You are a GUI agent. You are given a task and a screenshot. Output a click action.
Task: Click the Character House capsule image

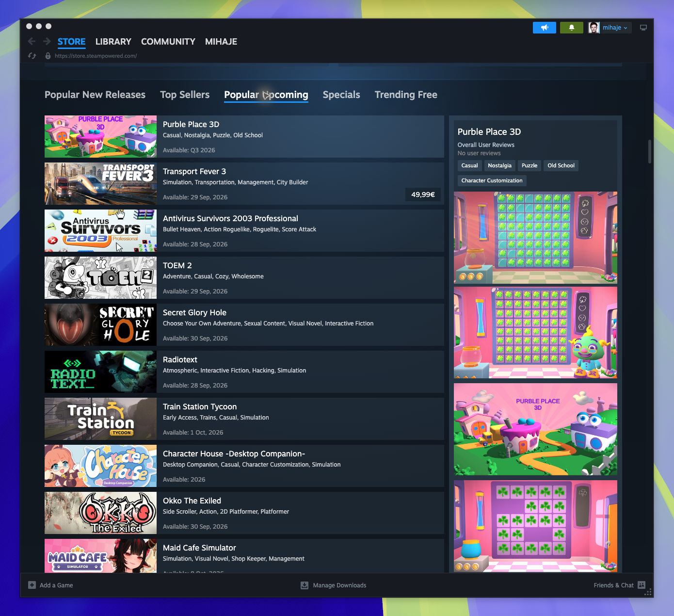click(100, 466)
